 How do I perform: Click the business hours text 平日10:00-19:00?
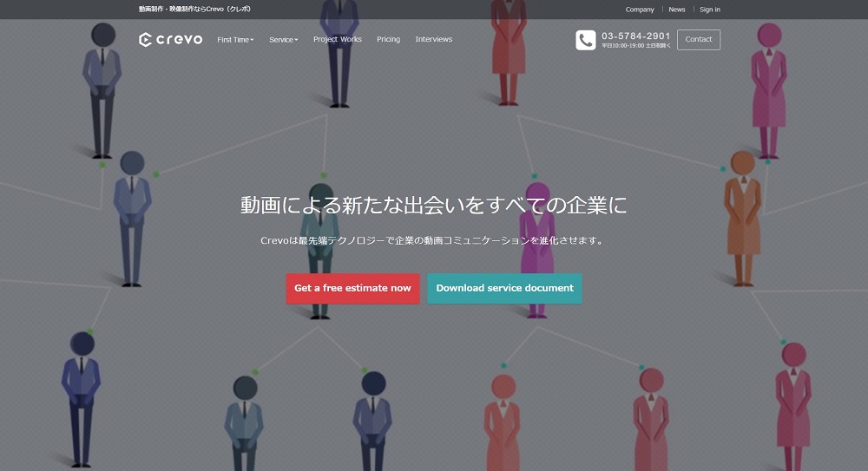tap(636, 46)
